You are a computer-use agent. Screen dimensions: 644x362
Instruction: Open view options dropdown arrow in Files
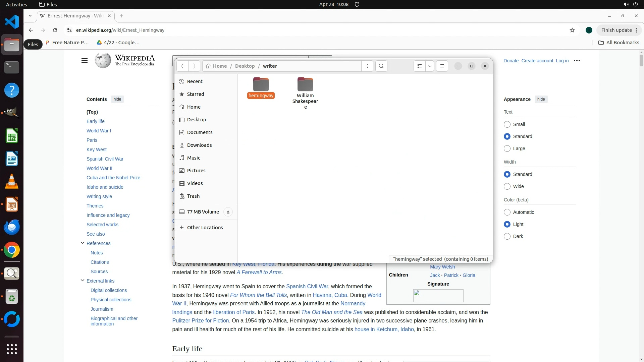click(429, 66)
